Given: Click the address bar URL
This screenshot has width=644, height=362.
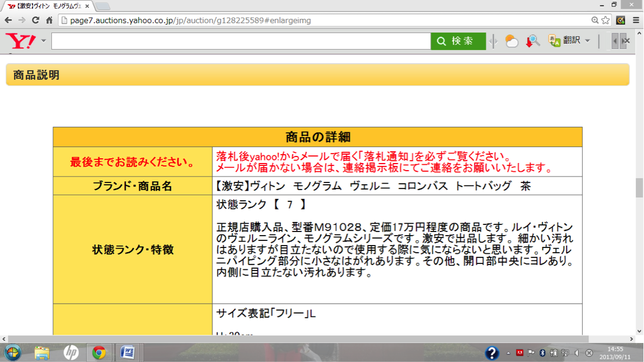Looking at the screenshot, I should click(x=191, y=21).
